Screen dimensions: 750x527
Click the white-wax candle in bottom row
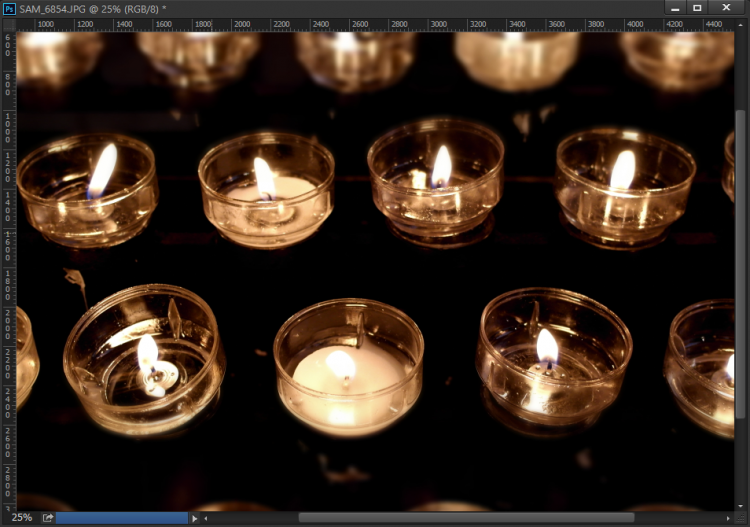(x=349, y=368)
